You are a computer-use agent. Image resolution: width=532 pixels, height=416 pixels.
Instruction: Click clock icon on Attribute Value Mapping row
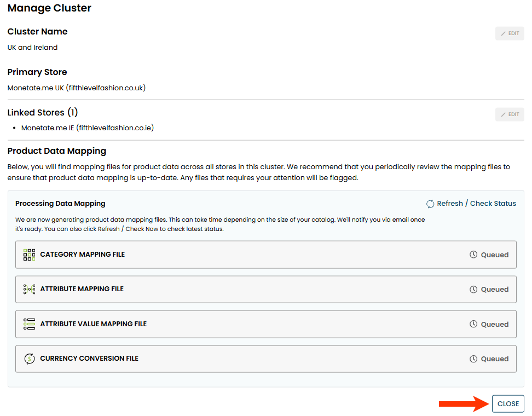tap(473, 324)
